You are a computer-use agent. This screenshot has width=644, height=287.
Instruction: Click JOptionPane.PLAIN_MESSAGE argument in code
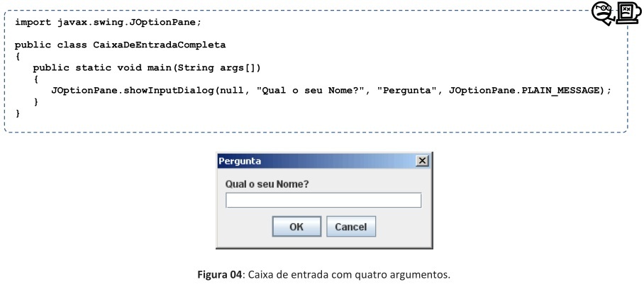click(x=524, y=90)
